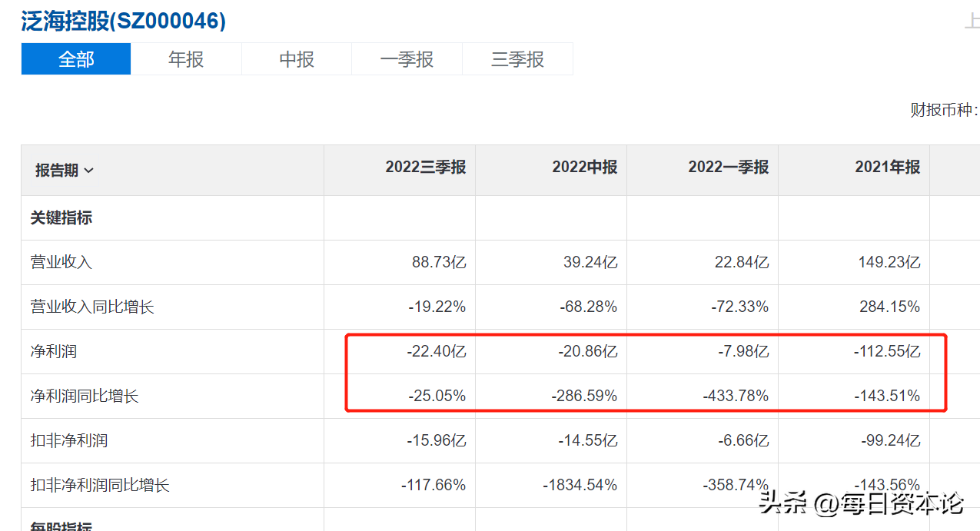The image size is (980, 531).
Task: Select the 全部 tab
Action: [76, 59]
